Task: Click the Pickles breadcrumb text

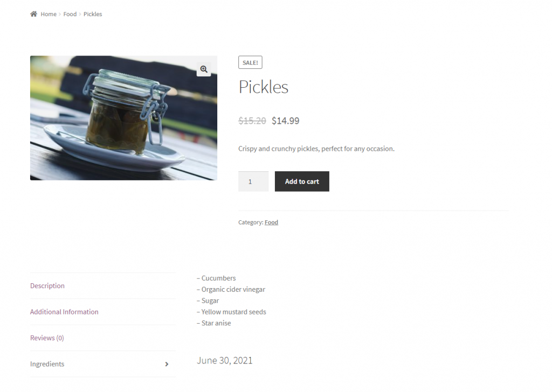Action: pos(93,14)
